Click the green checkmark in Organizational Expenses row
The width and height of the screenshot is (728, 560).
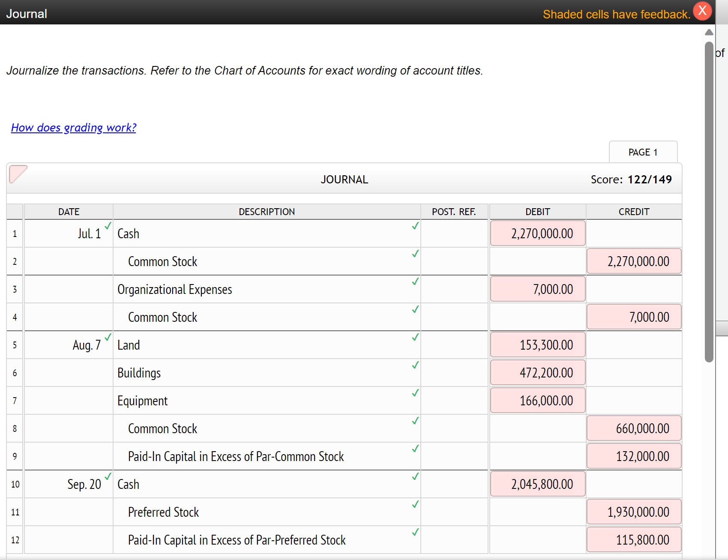tap(415, 281)
